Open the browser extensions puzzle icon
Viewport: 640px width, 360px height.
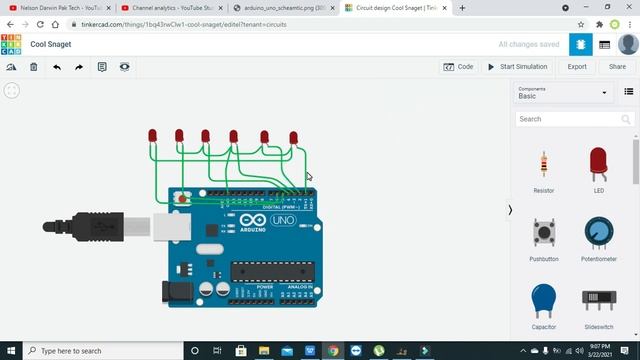[x=599, y=24]
